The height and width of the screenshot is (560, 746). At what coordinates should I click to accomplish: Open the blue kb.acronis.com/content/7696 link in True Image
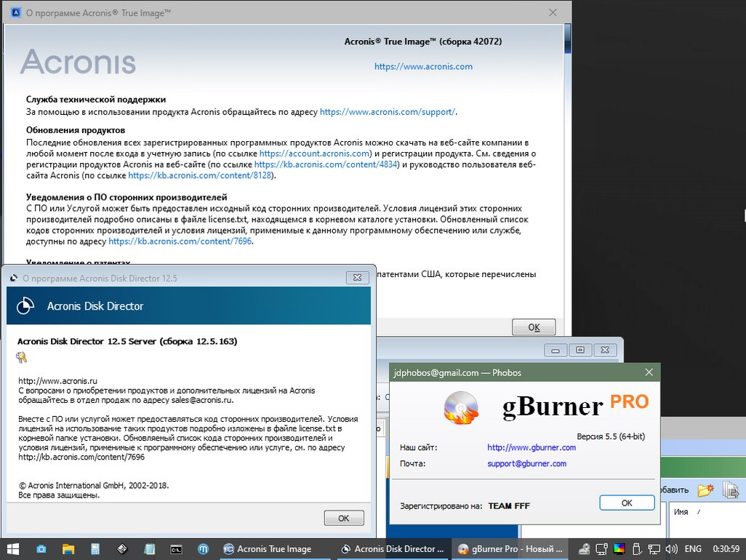point(180,241)
